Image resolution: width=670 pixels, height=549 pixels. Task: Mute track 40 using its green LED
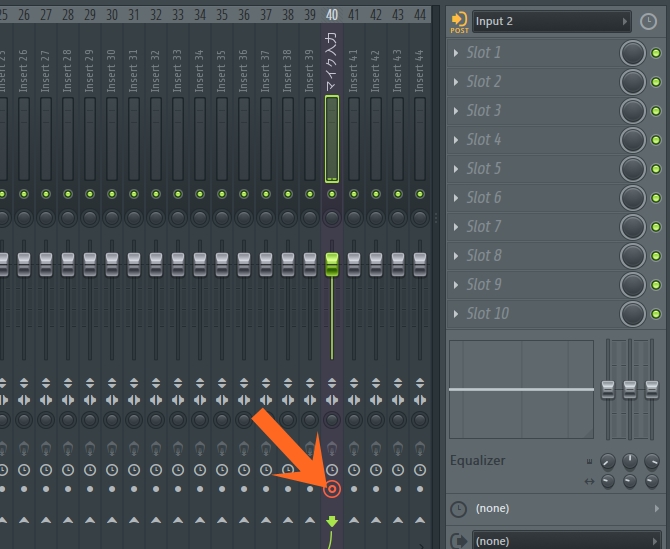click(332, 194)
